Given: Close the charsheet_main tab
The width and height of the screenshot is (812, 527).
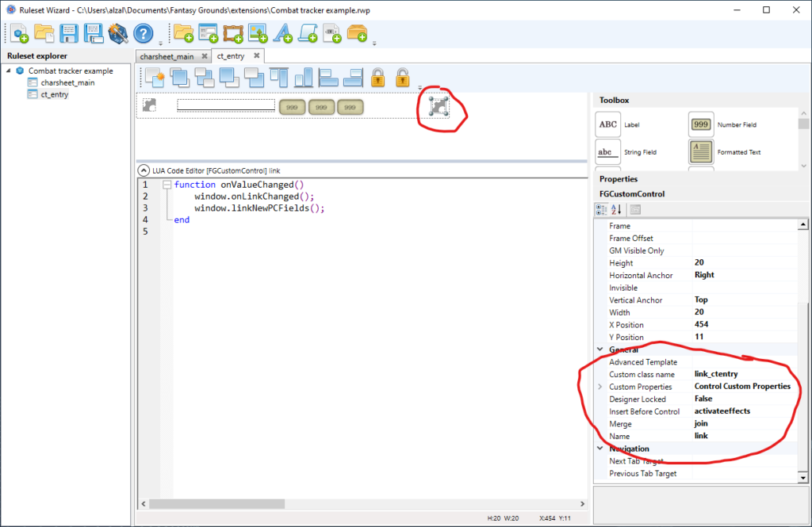Looking at the screenshot, I should coord(205,56).
